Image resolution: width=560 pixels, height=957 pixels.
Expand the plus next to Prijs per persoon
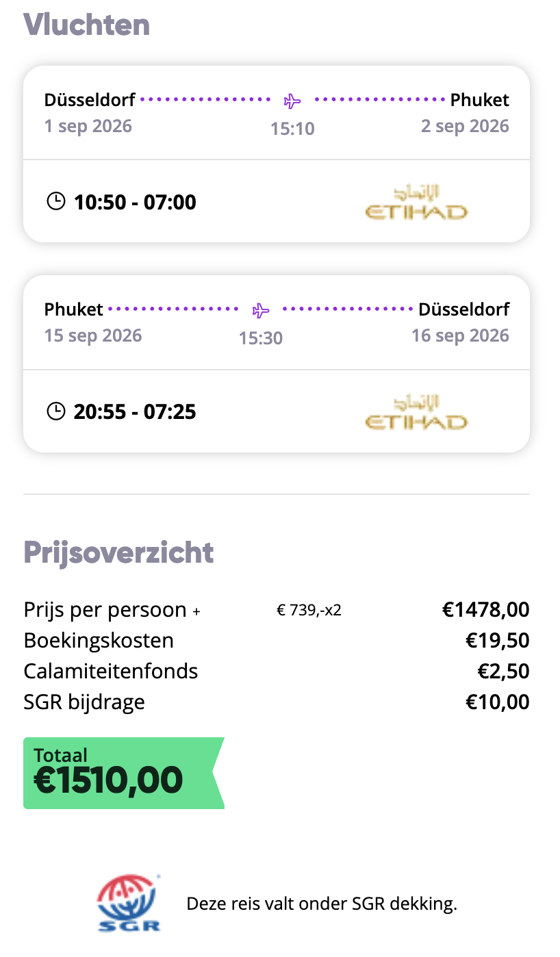coord(196,611)
